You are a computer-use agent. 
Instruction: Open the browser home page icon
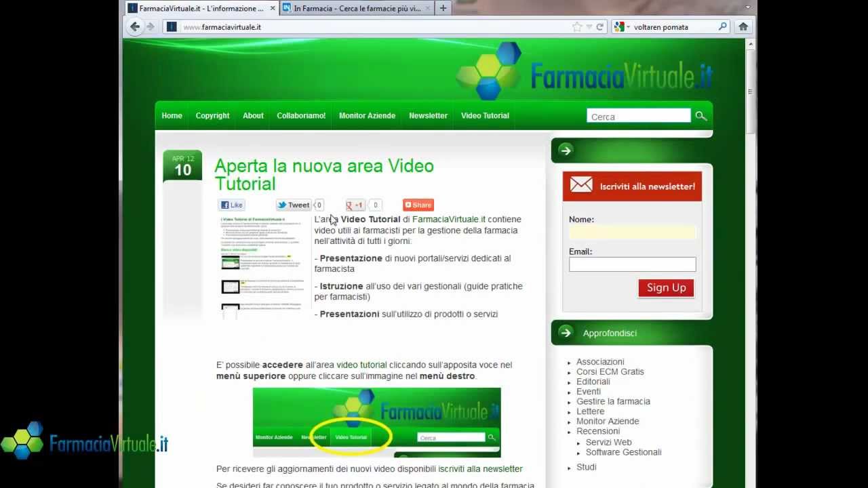pyautogui.click(x=743, y=26)
